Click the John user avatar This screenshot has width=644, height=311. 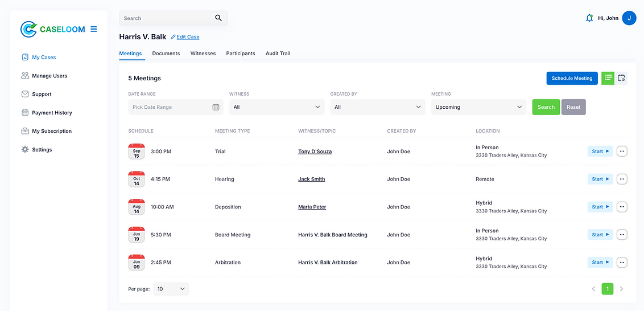pyautogui.click(x=629, y=18)
